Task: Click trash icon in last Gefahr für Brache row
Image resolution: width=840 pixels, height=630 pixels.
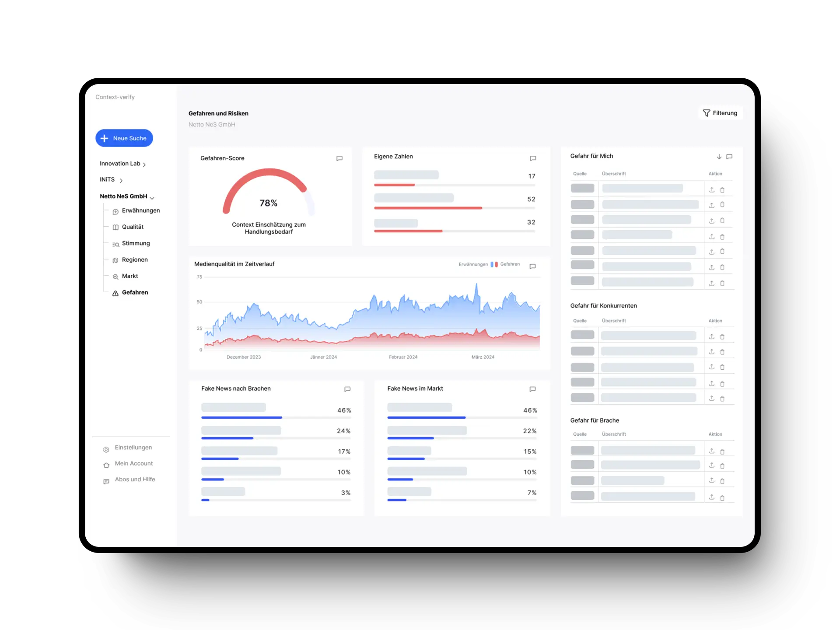Action: 722,498
